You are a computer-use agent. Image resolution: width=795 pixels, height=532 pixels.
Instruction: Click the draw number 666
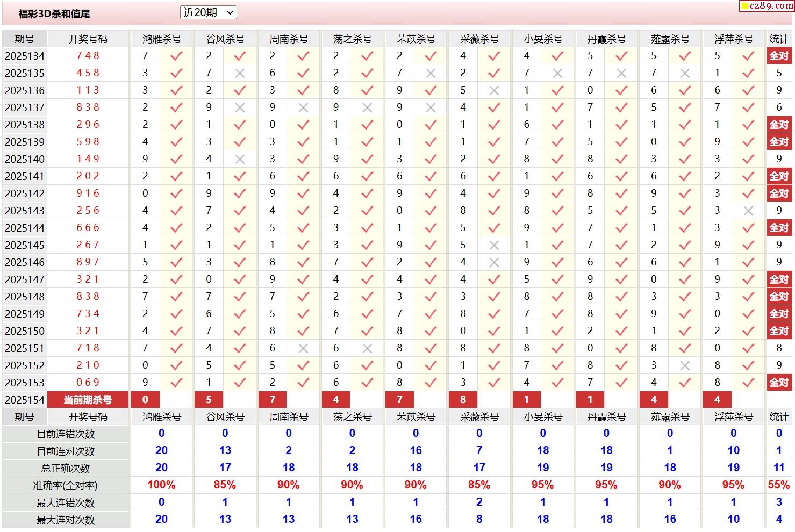coord(88,228)
